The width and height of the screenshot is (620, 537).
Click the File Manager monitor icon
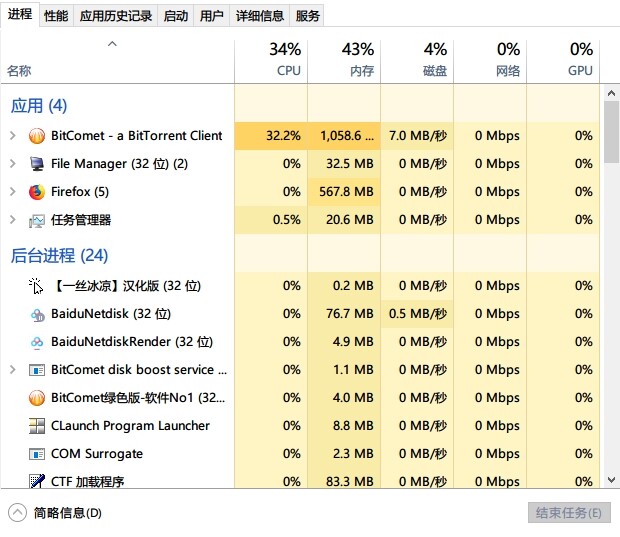click(x=37, y=164)
